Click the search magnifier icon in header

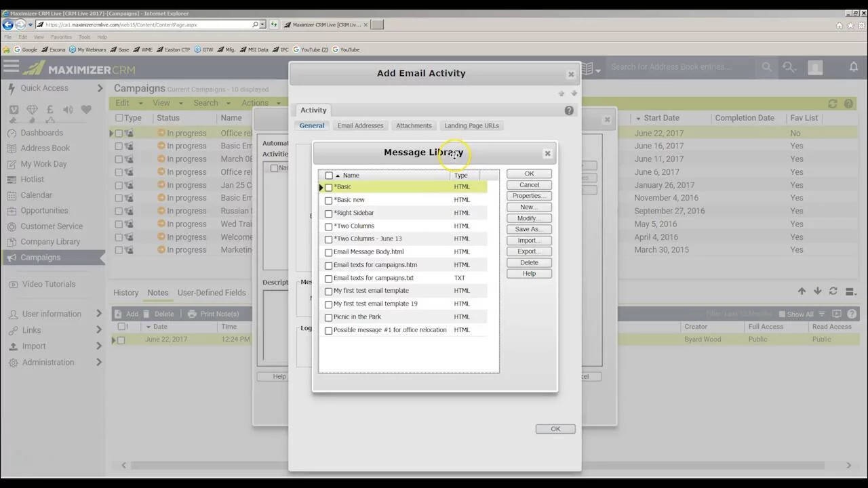pyautogui.click(x=767, y=67)
